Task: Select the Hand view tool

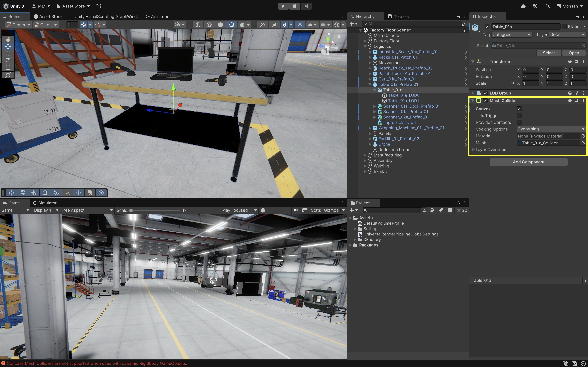Action: pyautogui.click(x=8, y=39)
